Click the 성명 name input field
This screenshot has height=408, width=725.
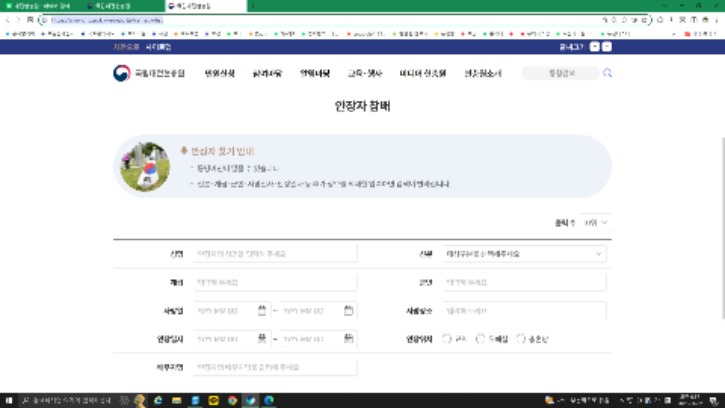pyautogui.click(x=274, y=254)
